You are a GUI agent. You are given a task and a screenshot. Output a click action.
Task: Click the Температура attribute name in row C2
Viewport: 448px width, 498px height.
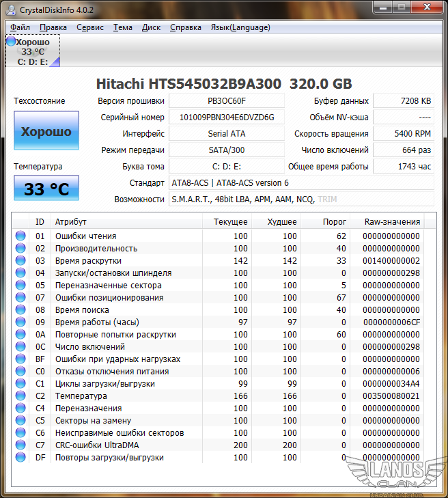click(81, 396)
